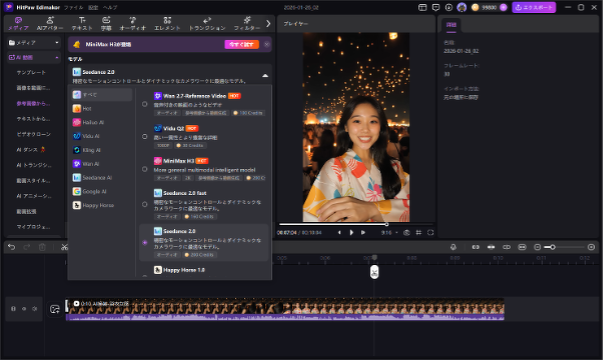Select AI ダンス in the sidebar
Screen dimensions: 604x360
[31, 149]
